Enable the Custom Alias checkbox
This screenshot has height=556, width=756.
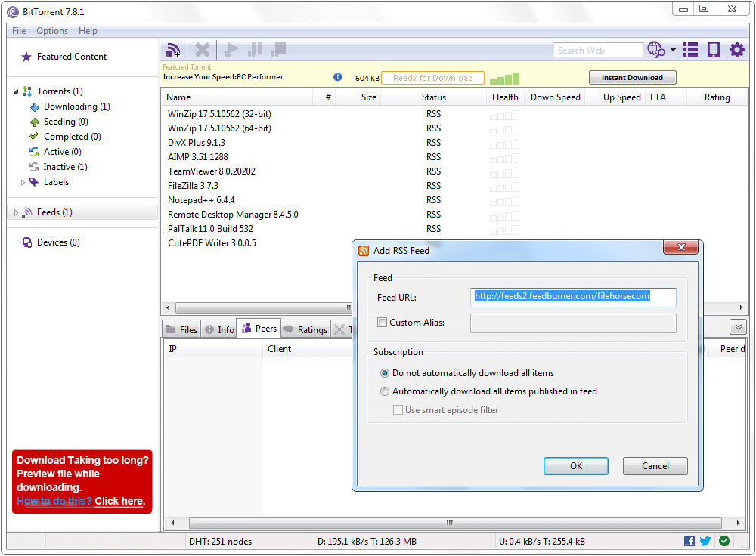point(384,323)
